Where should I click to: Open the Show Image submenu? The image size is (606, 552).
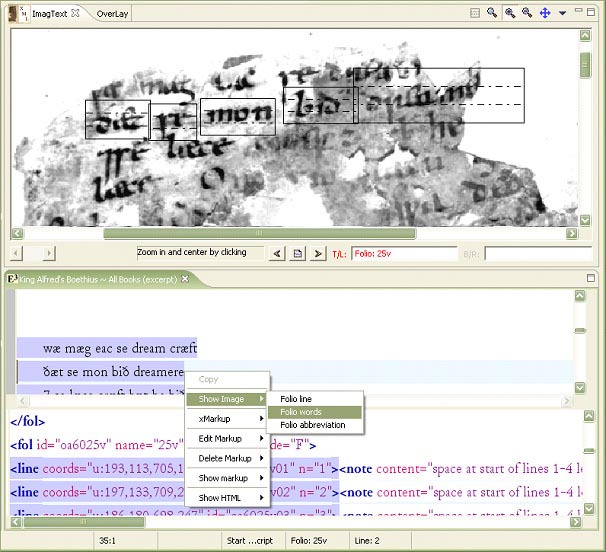(227, 399)
